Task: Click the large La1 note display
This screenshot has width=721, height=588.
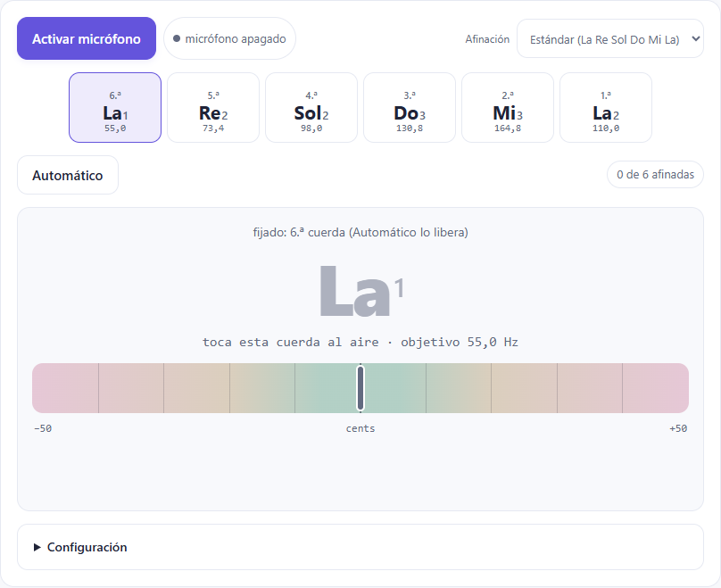Action: (361, 291)
